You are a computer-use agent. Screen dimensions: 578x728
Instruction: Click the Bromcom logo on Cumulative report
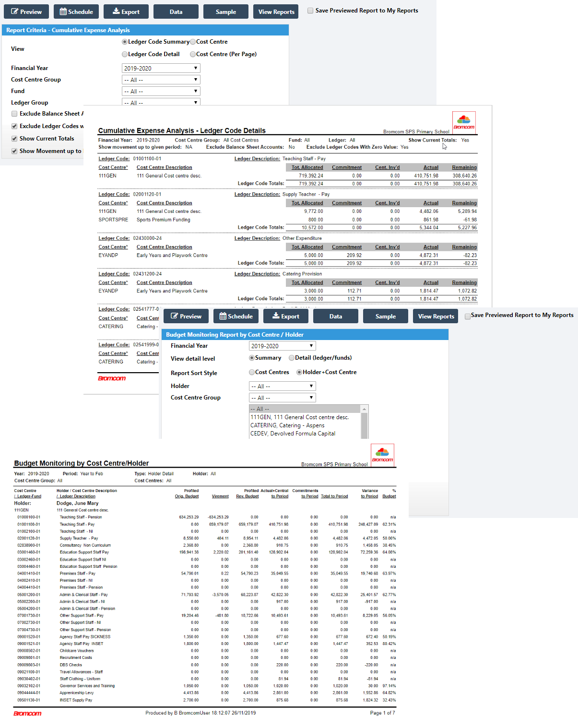click(x=464, y=122)
